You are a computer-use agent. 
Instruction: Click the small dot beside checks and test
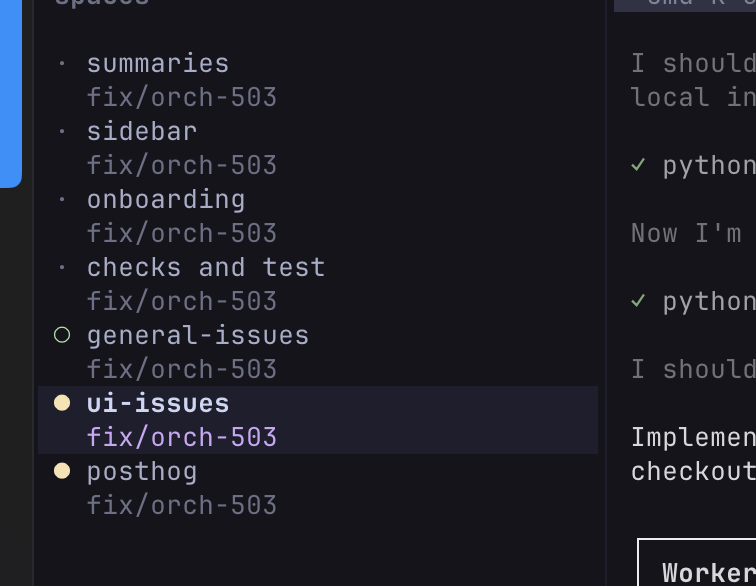(62, 267)
